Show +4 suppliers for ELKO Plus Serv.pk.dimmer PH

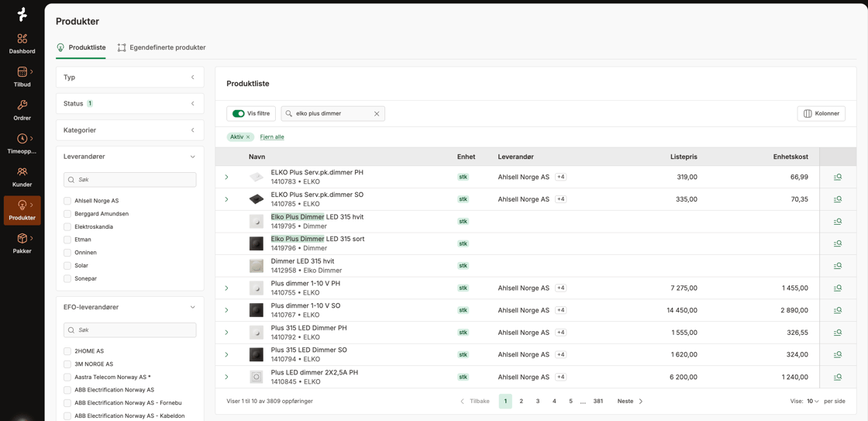pos(561,177)
